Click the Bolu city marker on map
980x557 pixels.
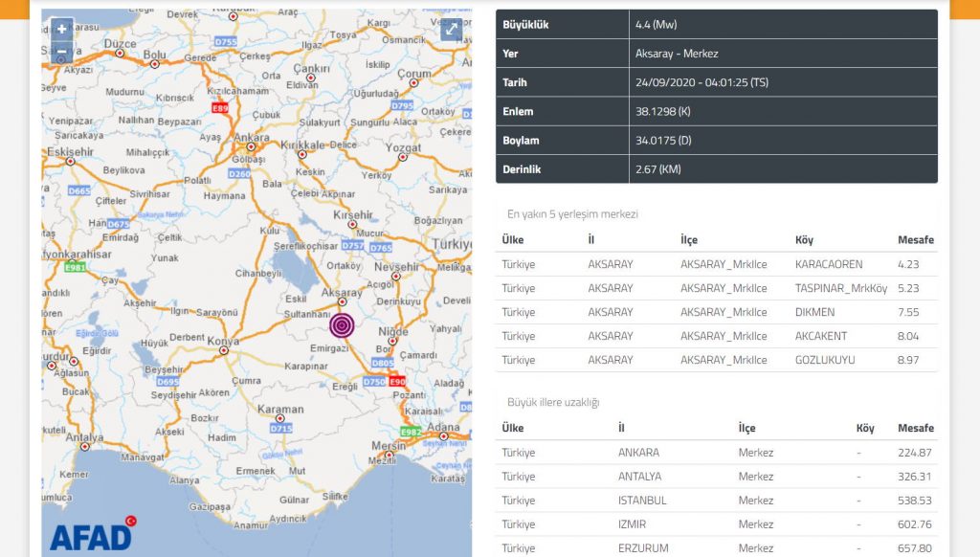pos(155,64)
